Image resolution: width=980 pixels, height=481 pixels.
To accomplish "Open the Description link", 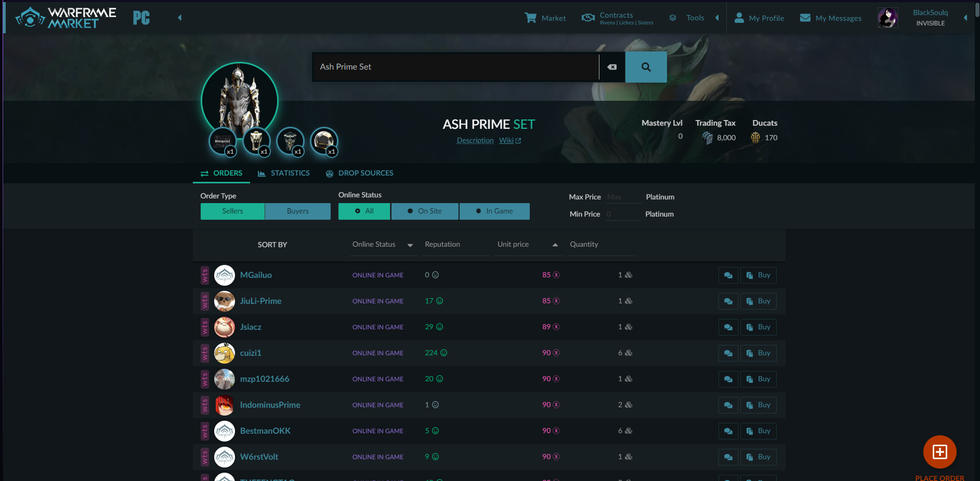I will (475, 141).
